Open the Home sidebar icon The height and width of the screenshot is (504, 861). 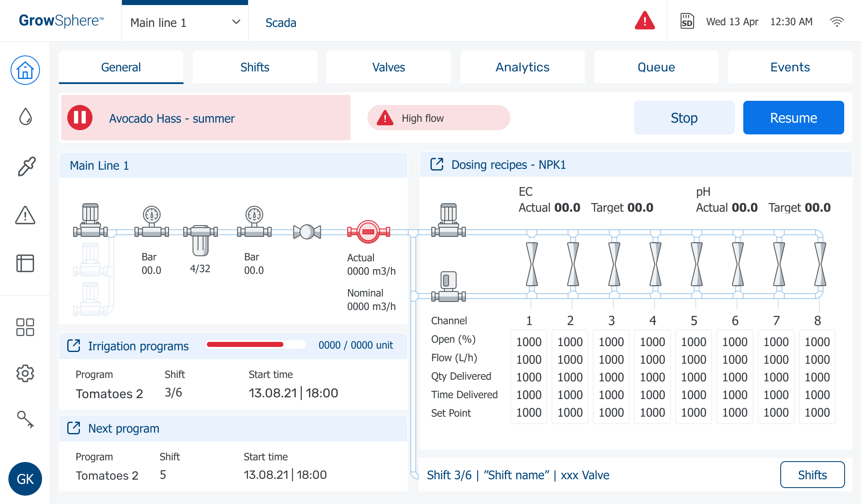click(25, 70)
